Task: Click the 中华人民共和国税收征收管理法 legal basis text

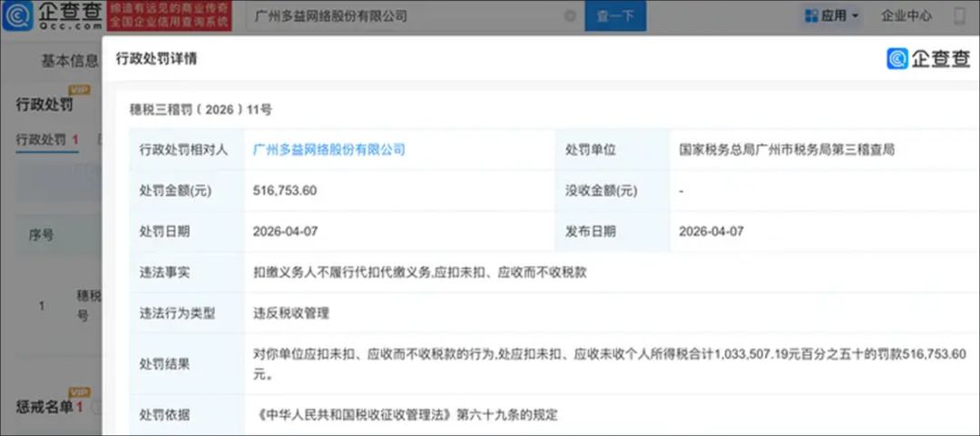Action: 406,414
